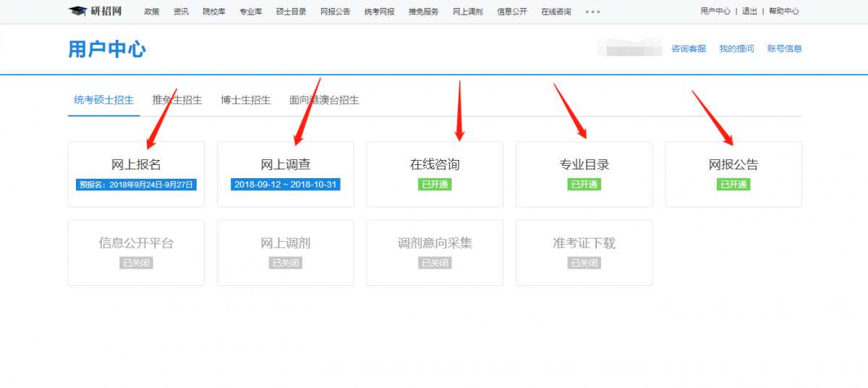The height and width of the screenshot is (388, 868).
Task: Open 院校库 in the top navigation
Action: 214,12
